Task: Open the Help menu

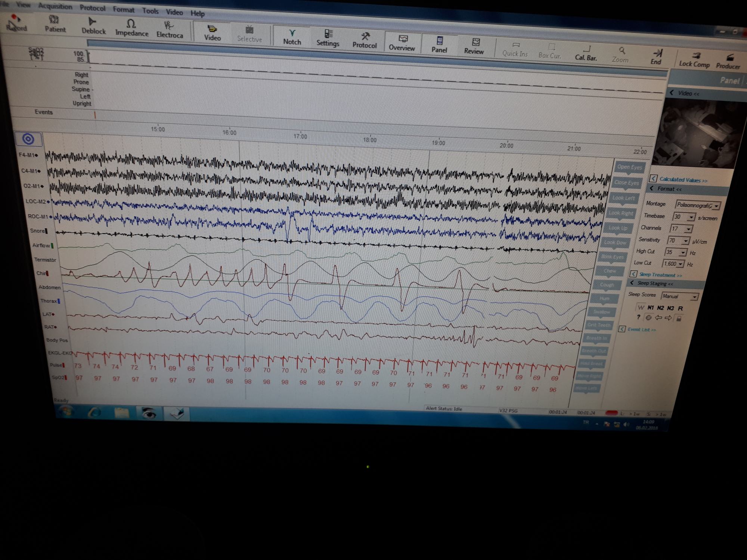Action: tap(198, 13)
